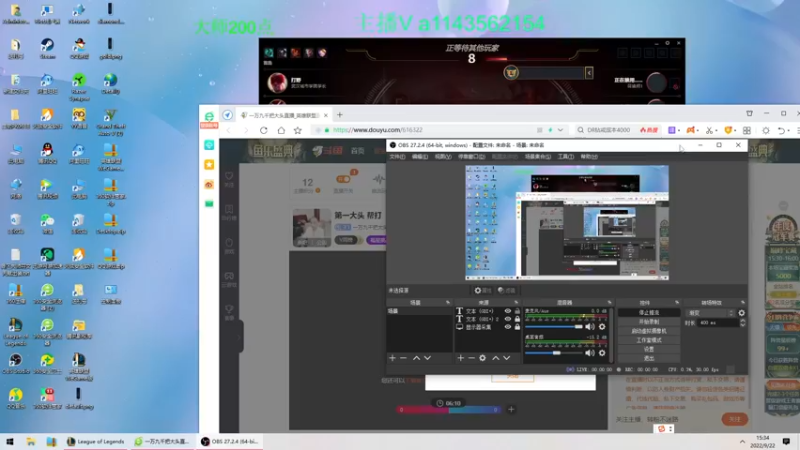Remove the selected source with the minus icon
This screenshot has width=800, height=450.
click(471, 358)
